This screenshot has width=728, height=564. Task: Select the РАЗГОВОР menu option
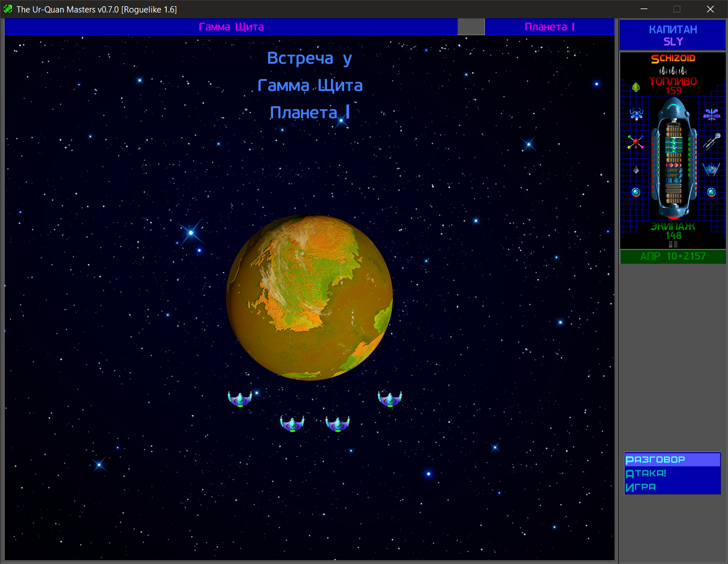[672, 459]
